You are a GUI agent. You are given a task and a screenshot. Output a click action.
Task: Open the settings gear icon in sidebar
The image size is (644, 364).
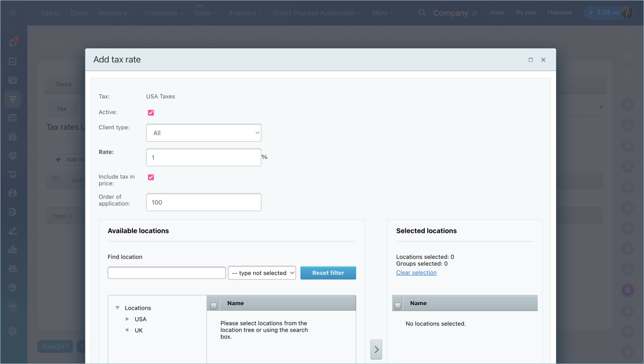click(x=13, y=331)
